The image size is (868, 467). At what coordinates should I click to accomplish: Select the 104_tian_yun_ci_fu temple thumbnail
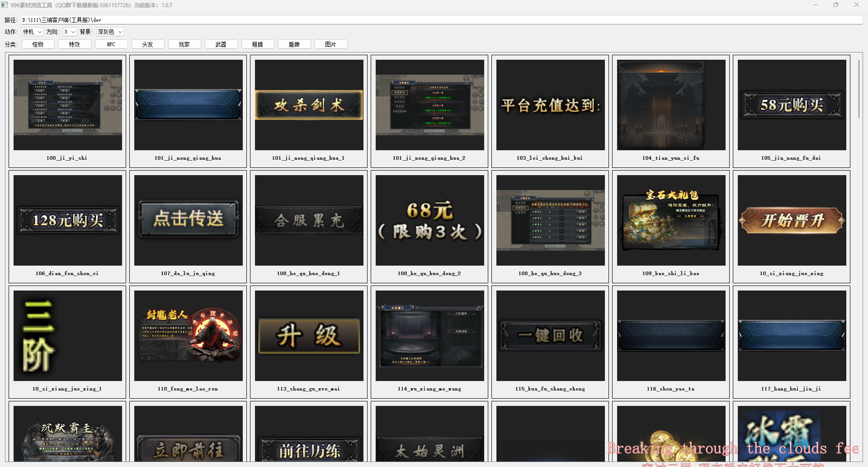(671, 105)
